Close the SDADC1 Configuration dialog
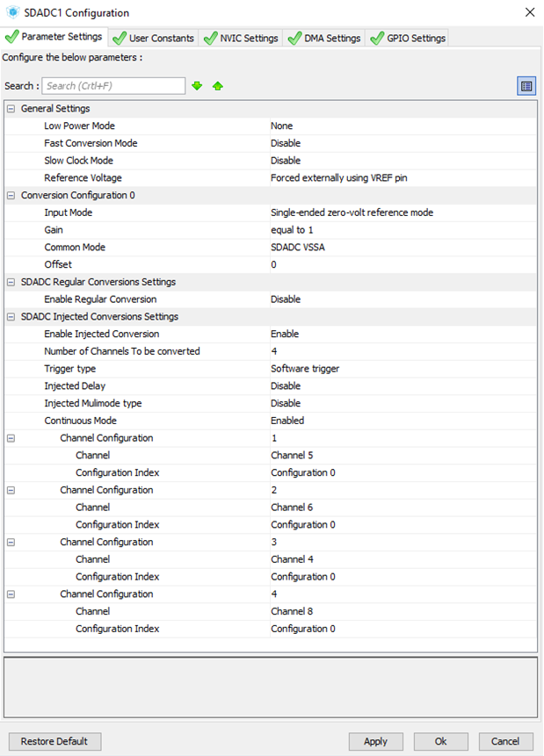544x756 pixels. coord(530,12)
